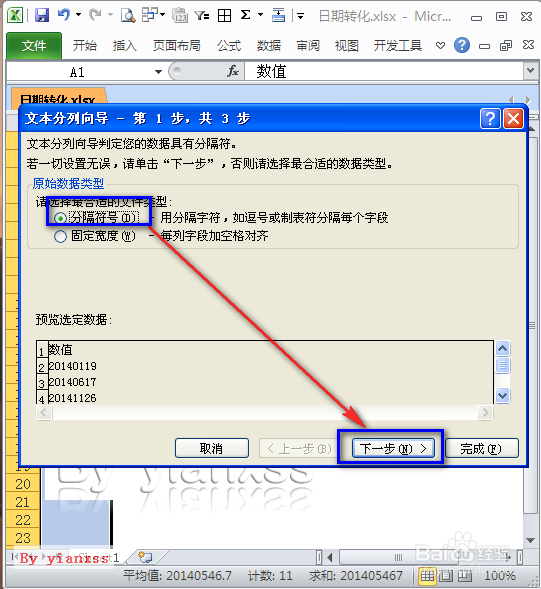Click the 取消 button
This screenshot has width=541, height=589.
[x=212, y=448]
